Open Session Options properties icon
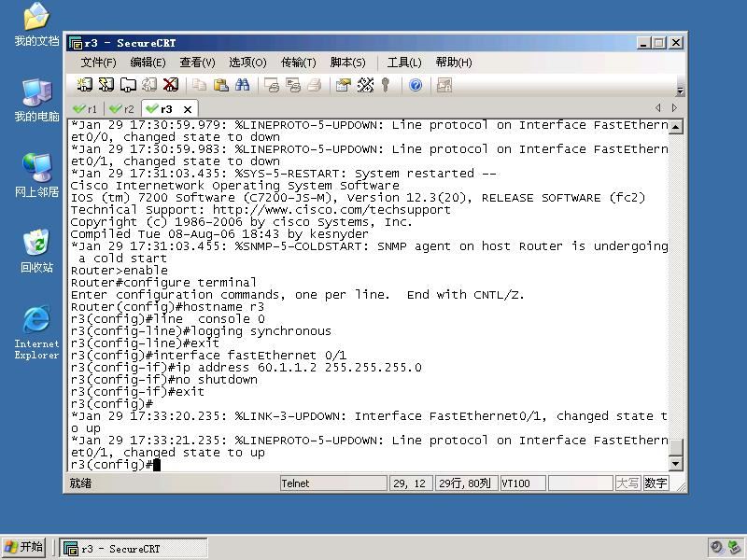The image size is (747, 560). (x=343, y=85)
